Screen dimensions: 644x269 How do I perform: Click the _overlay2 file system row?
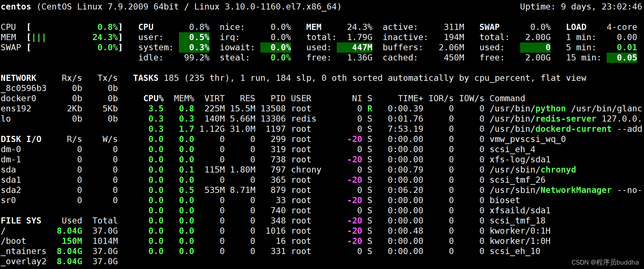[x=59, y=262]
